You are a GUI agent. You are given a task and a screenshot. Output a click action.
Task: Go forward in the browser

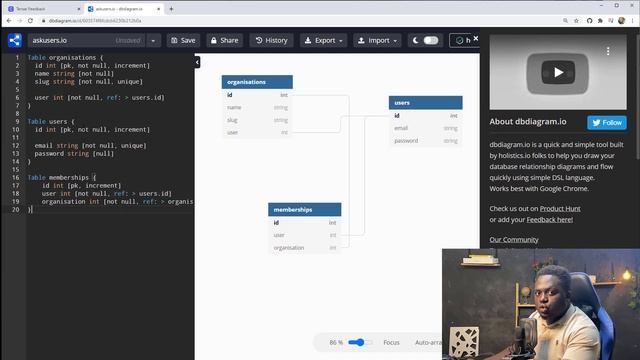coord(20,20)
